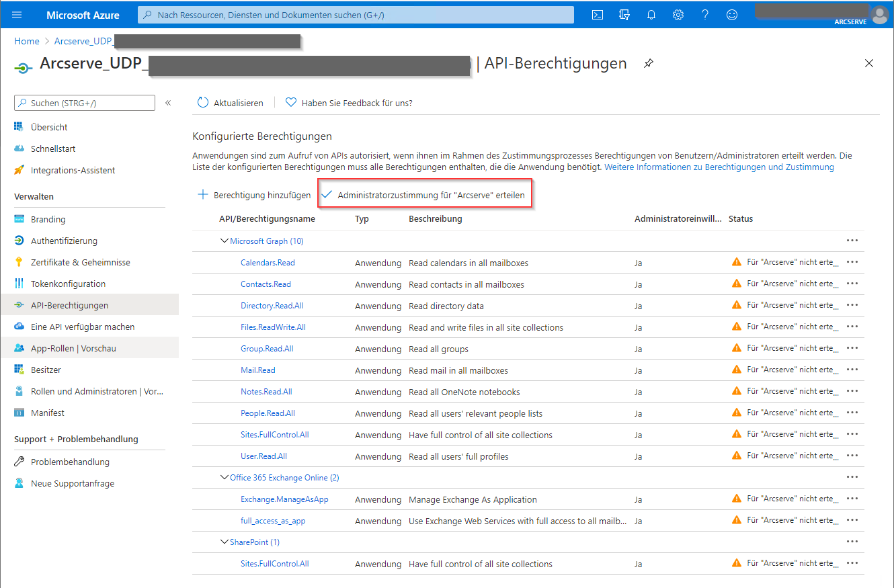Click the warning icon in Mail.Read row
The image size is (894, 588).
pyautogui.click(x=737, y=370)
